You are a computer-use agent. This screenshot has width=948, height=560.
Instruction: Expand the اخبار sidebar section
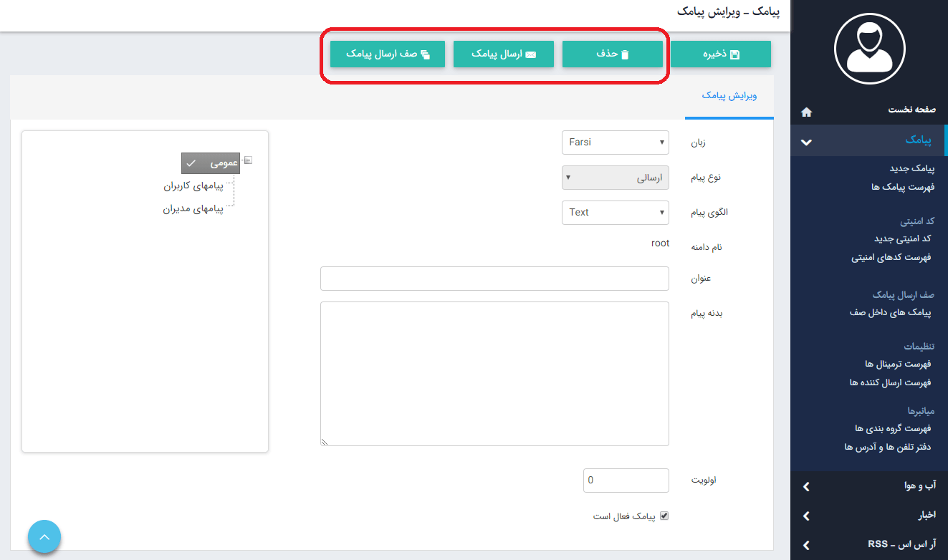coord(806,516)
